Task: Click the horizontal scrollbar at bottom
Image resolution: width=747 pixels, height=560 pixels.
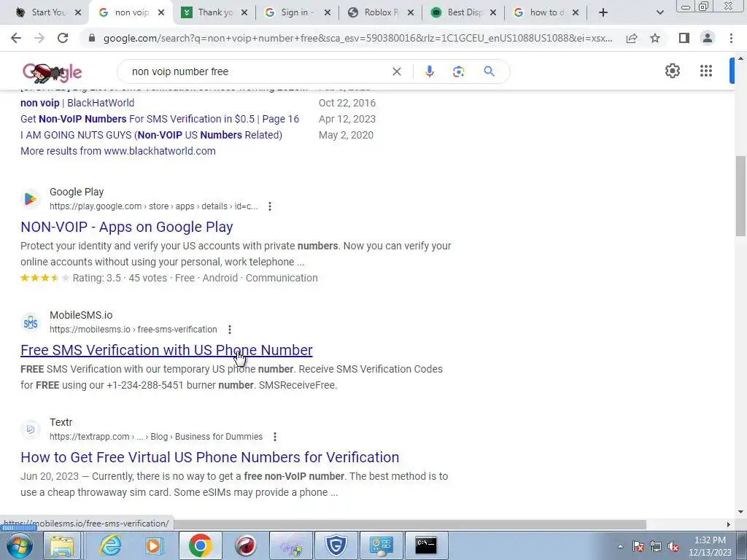Action: (410, 524)
